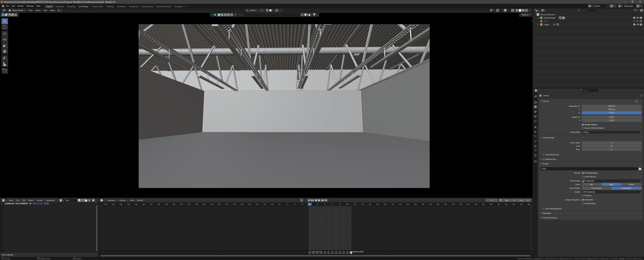
Task: Activate the Rotate tool
Action: tap(5, 40)
